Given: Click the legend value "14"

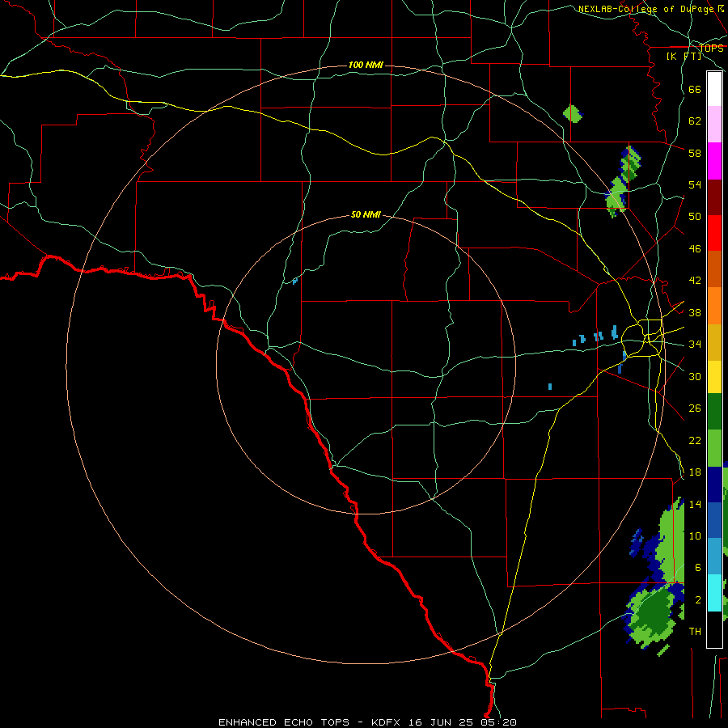Looking at the screenshot, I should (695, 504).
